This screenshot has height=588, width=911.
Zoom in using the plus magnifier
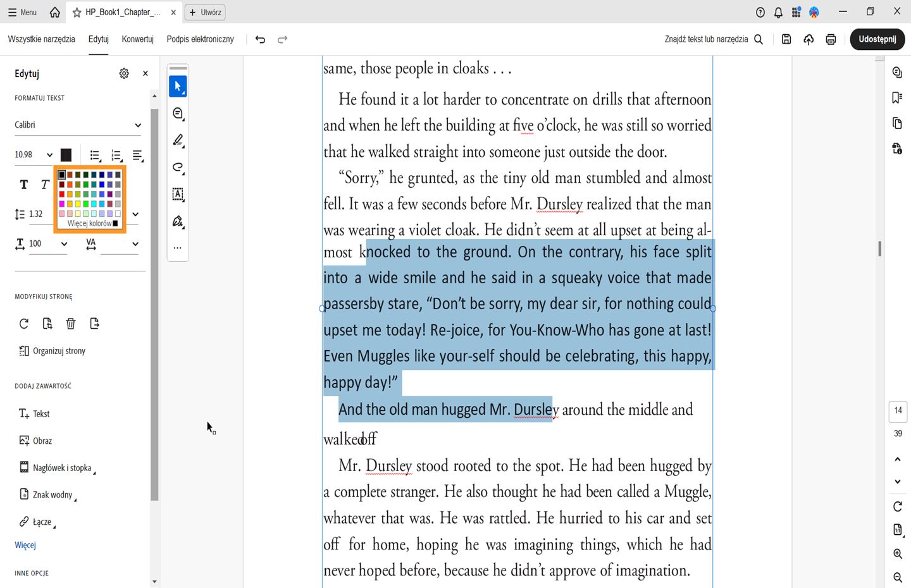point(898,554)
